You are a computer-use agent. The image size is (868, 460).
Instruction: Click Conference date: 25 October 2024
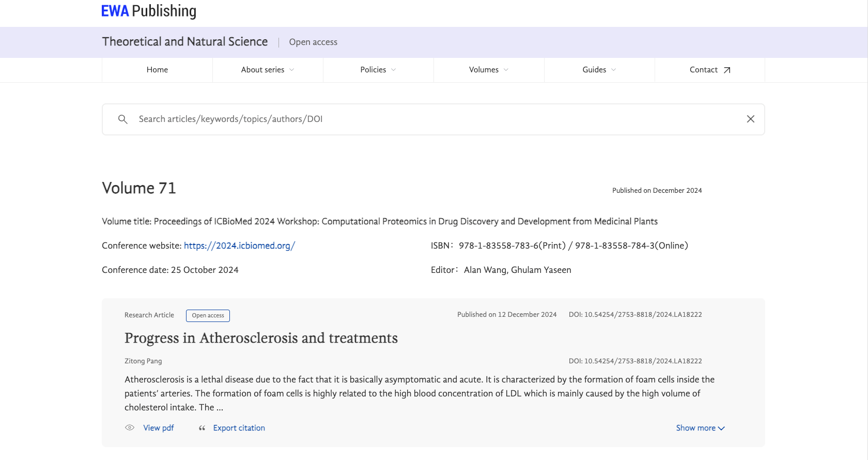(170, 270)
